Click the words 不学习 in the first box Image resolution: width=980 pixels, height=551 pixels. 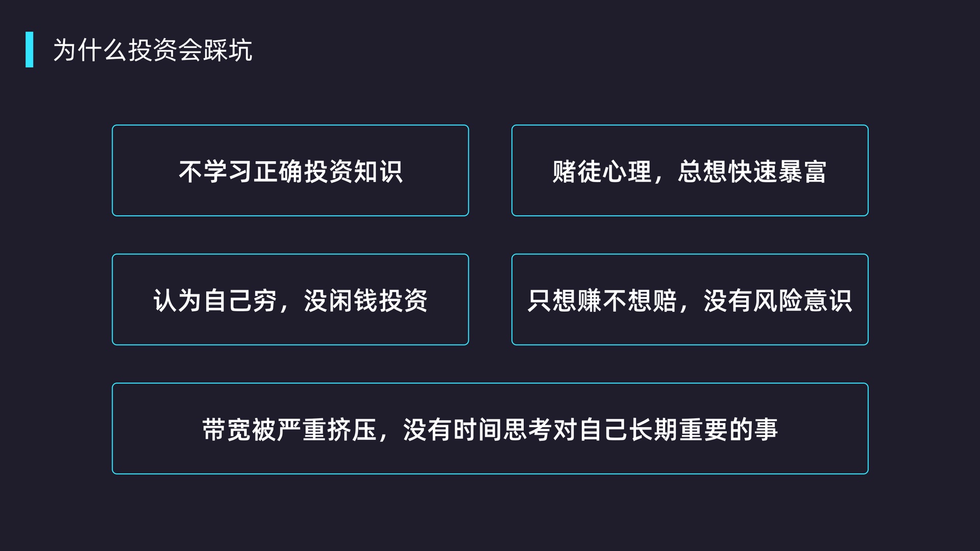(215, 171)
